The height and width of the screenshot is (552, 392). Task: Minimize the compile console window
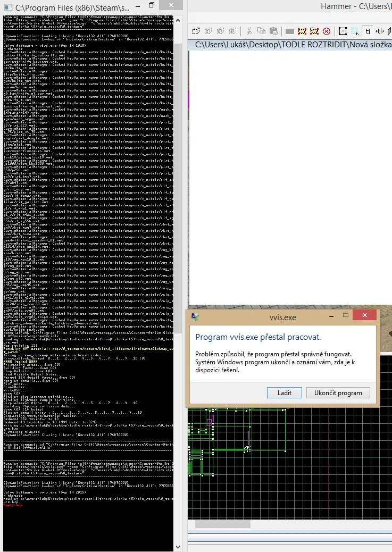138,6
